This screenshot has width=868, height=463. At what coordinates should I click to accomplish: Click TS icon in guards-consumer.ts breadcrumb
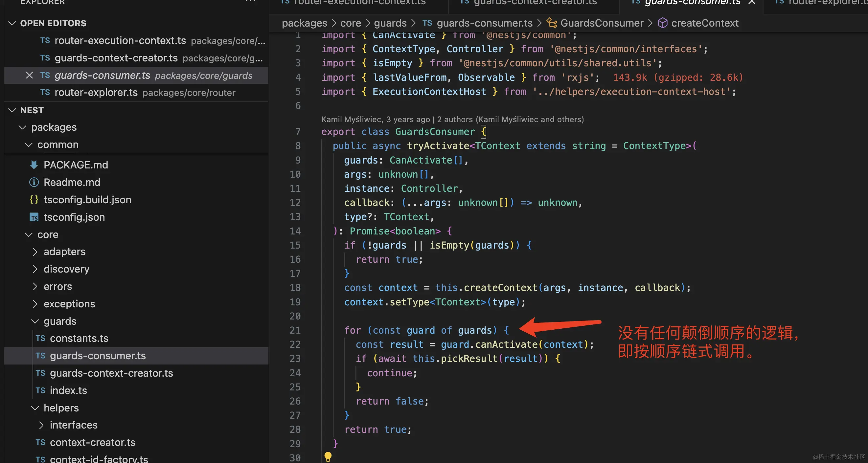427,23
